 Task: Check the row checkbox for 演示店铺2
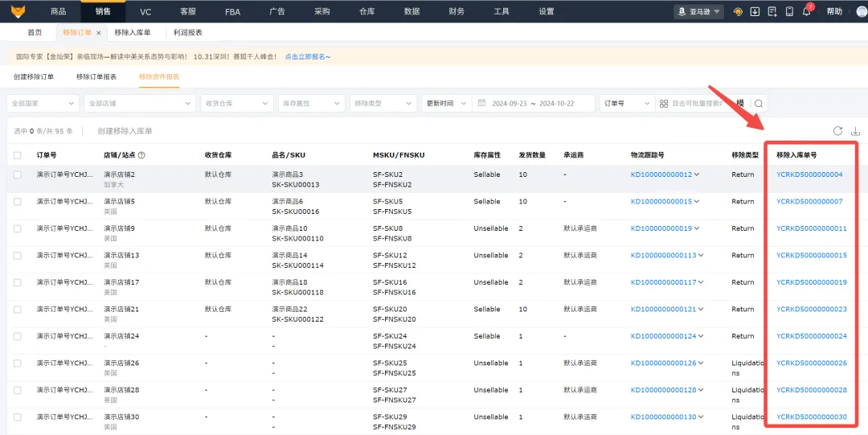pyautogui.click(x=18, y=174)
